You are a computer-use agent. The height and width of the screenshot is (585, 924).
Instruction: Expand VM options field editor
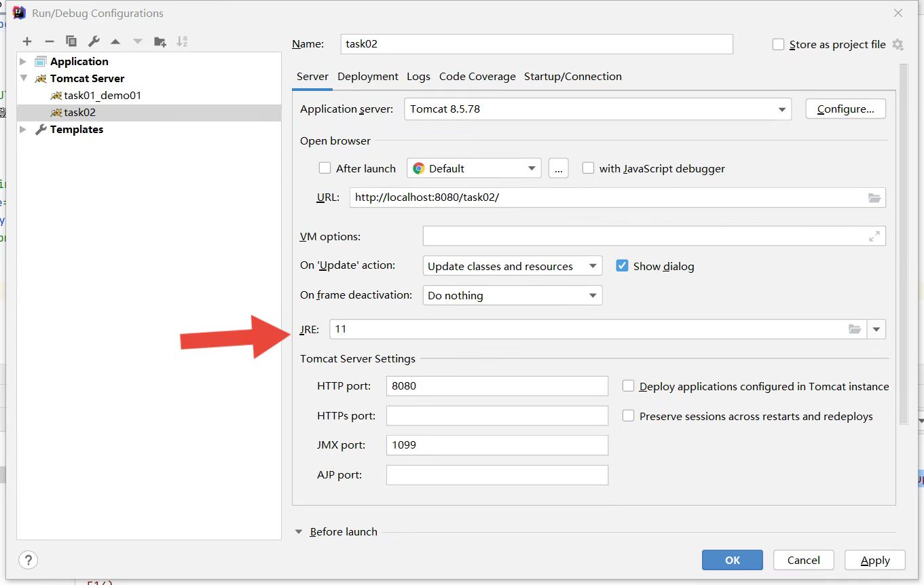click(x=874, y=236)
